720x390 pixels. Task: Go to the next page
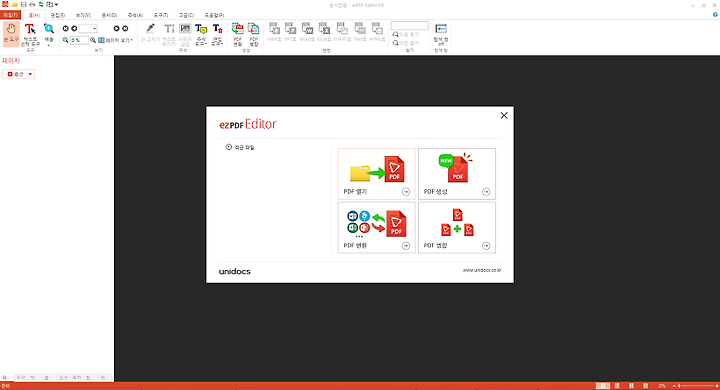(x=116, y=28)
